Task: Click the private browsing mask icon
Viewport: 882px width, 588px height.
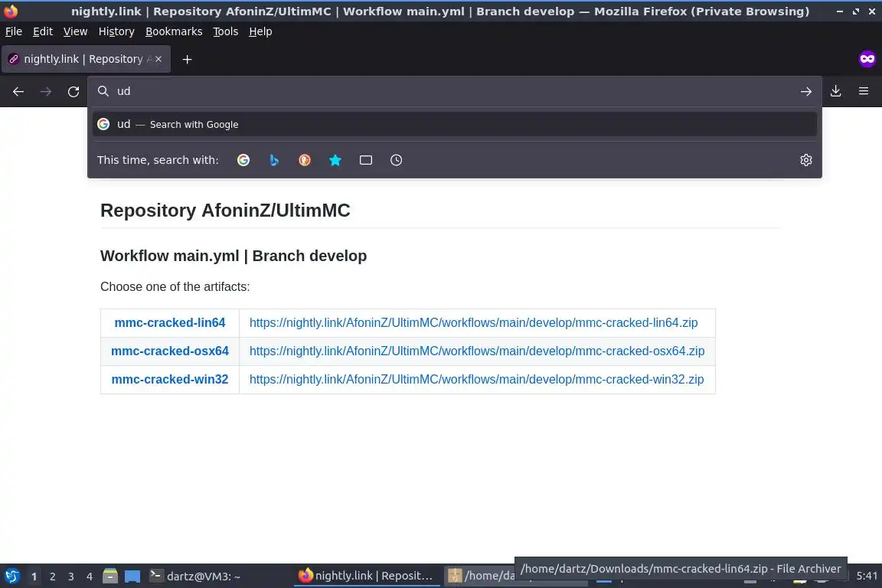Action: (867, 59)
